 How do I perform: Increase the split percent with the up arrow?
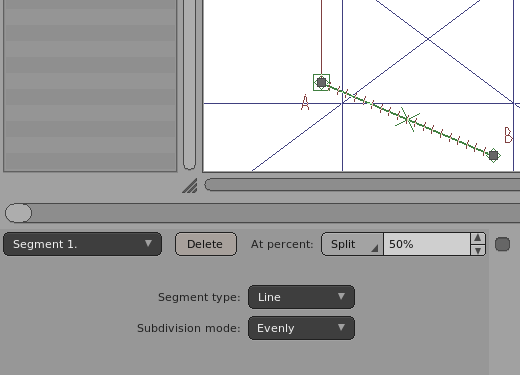[x=478, y=238]
